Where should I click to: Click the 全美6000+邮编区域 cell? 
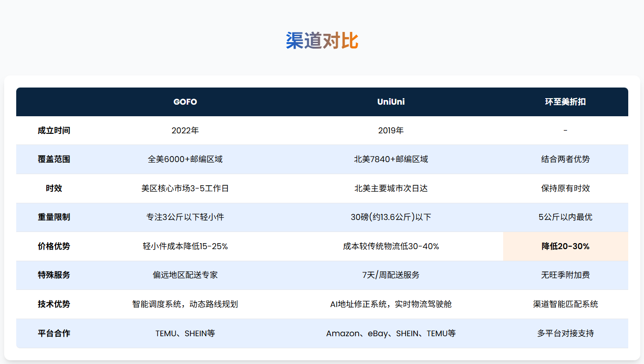pos(185,159)
